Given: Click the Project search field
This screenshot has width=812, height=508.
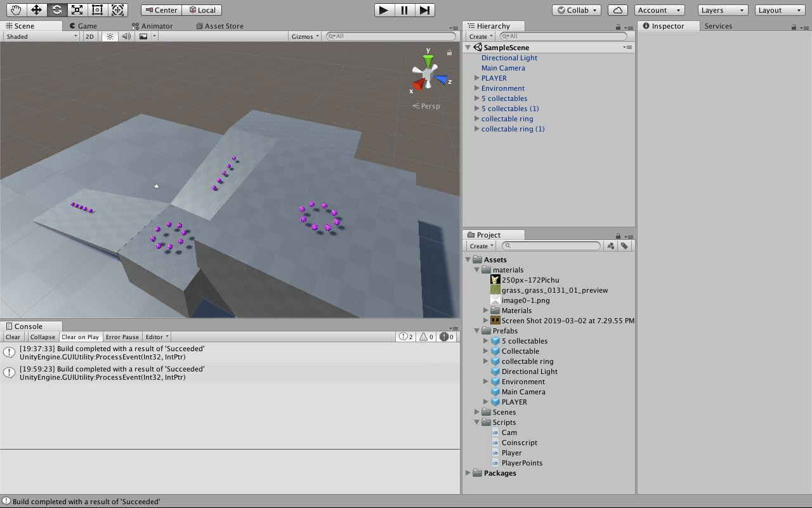Looking at the screenshot, I should pos(552,246).
